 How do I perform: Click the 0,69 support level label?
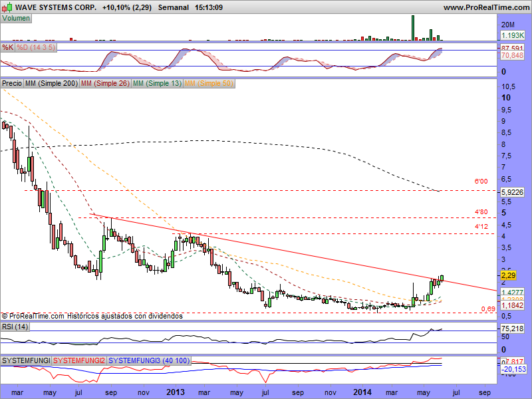[488, 309]
